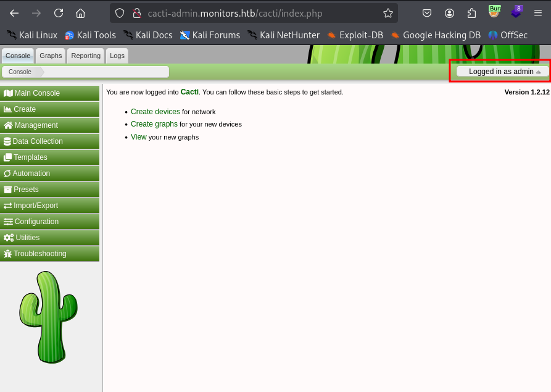Click the Presets archive box icon
This screenshot has height=392, width=551.
point(8,190)
